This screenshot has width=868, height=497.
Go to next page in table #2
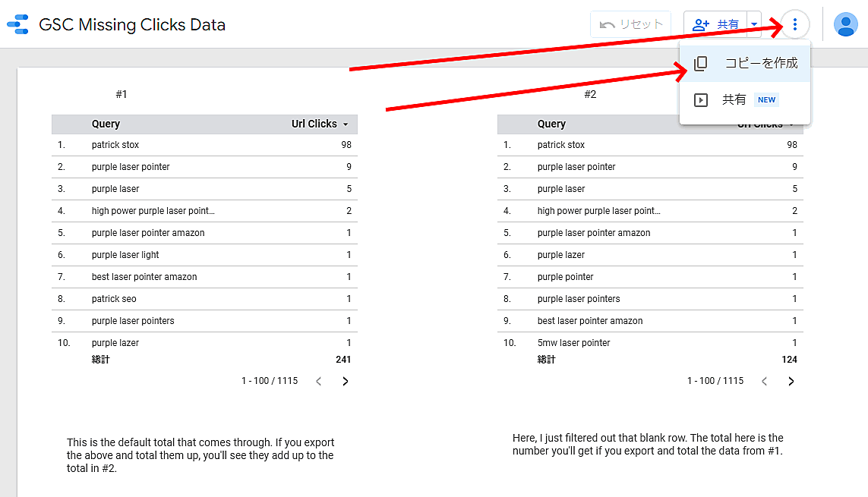click(x=791, y=381)
